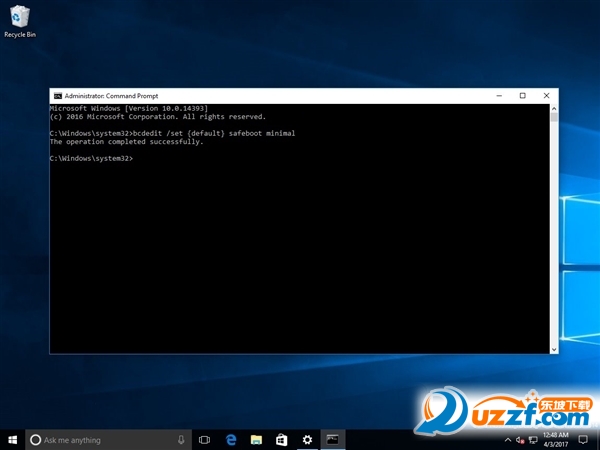Click the scrollbar down arrow in Command Prompt
This screenshot has width=600, height=450.
pyautogui.click(x=554, y=349)
